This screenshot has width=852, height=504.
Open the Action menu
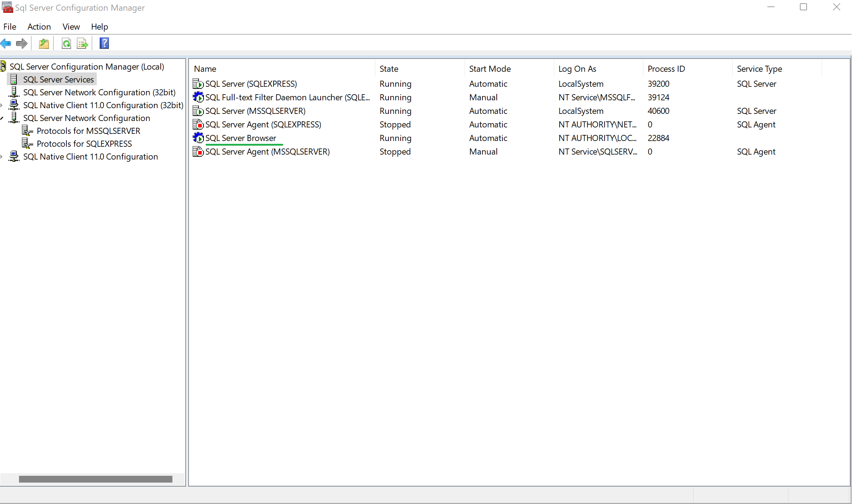(x=39, y=27)
